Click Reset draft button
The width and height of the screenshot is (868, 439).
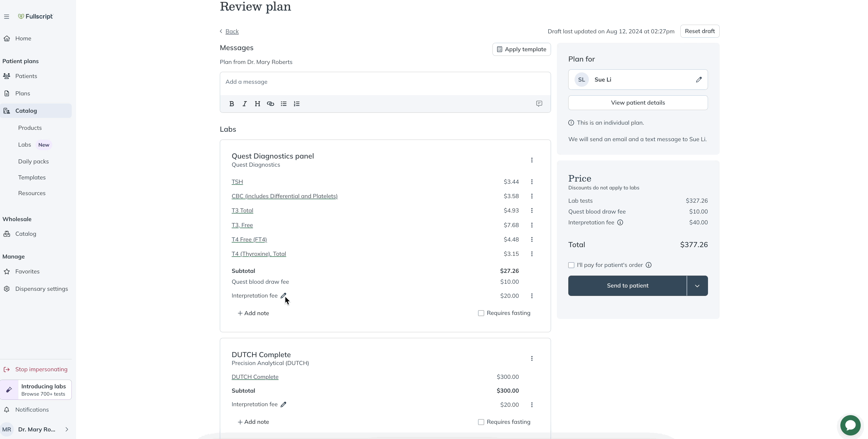700,31
